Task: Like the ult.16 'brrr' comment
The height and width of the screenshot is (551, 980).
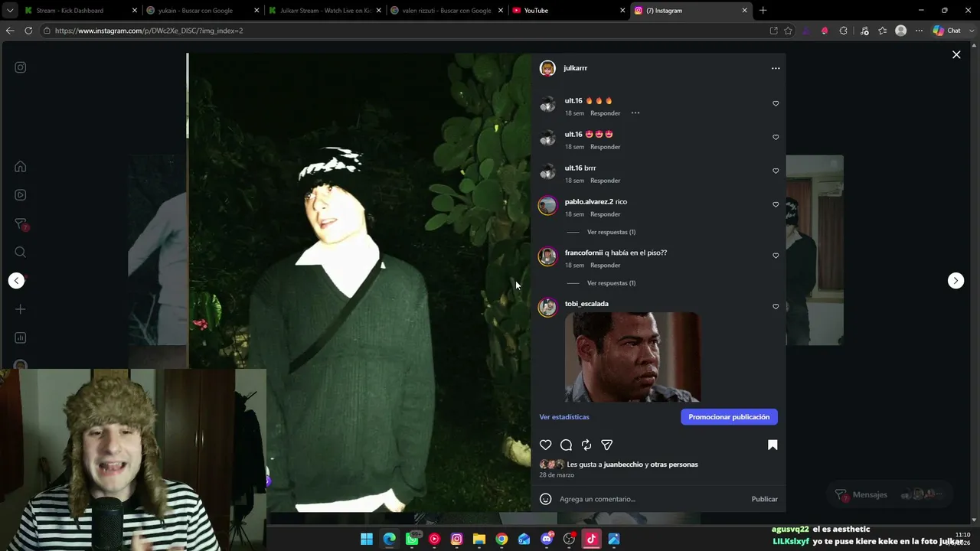Action: coord(776,171)
